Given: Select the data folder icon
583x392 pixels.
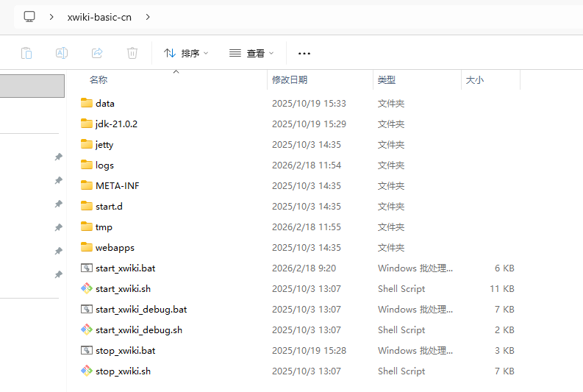Looking at the screenshot, I should point(87,103).
